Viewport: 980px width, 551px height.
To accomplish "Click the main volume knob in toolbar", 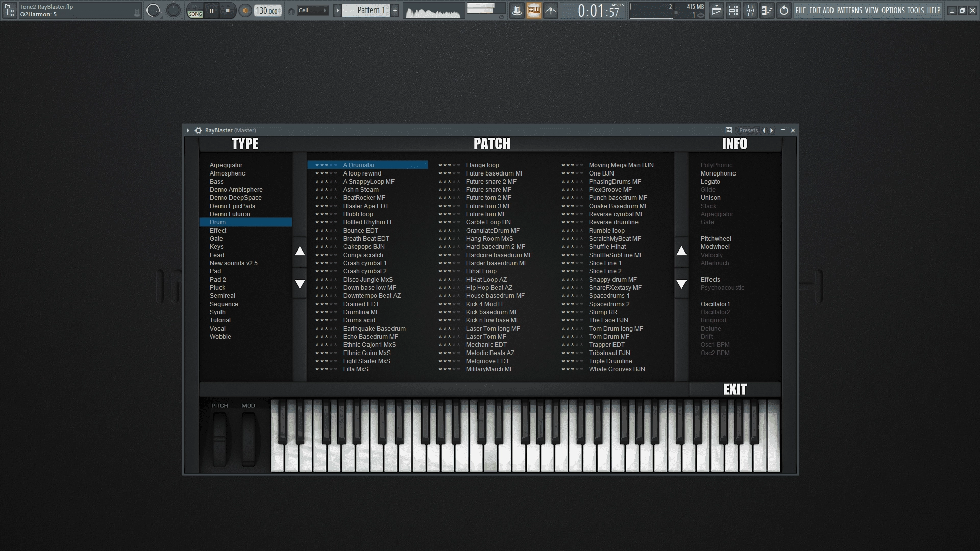I will click(153, 10).
